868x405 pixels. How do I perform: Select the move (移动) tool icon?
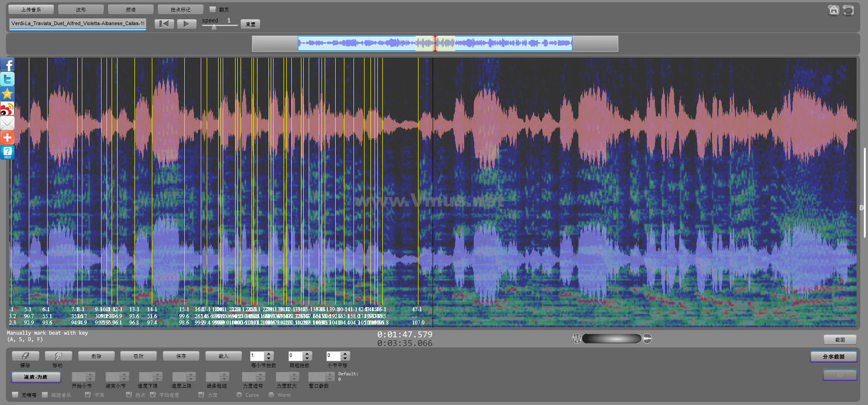(58, 356)
